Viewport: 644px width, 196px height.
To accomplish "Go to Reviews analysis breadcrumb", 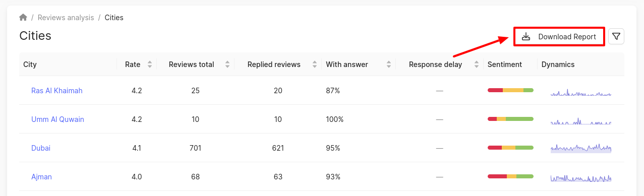I will [66, 18].
